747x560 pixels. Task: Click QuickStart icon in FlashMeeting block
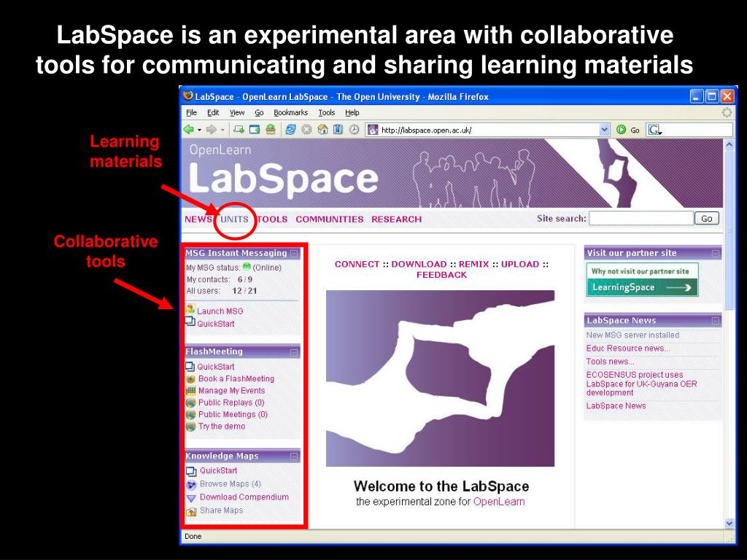[190, 366]
